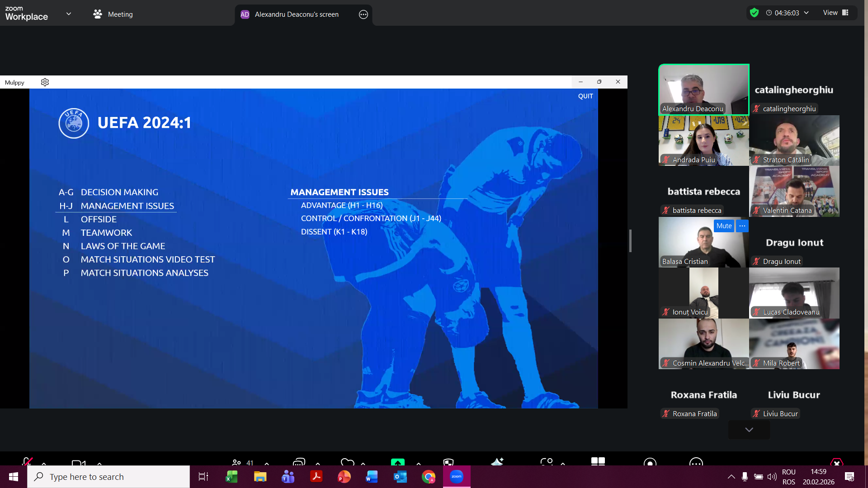
Task: Open the participants panel icon
Action: [x=236, y=462]
